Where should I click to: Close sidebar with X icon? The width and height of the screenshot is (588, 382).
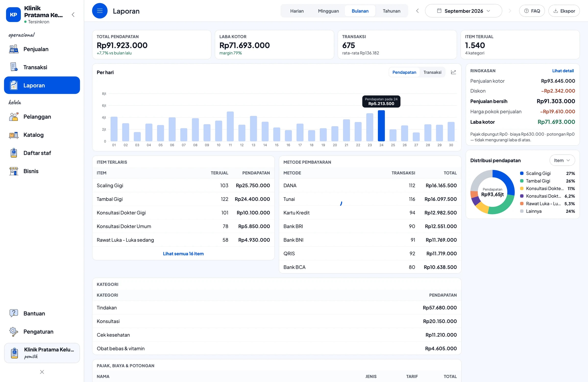click(x=42, y=372)
